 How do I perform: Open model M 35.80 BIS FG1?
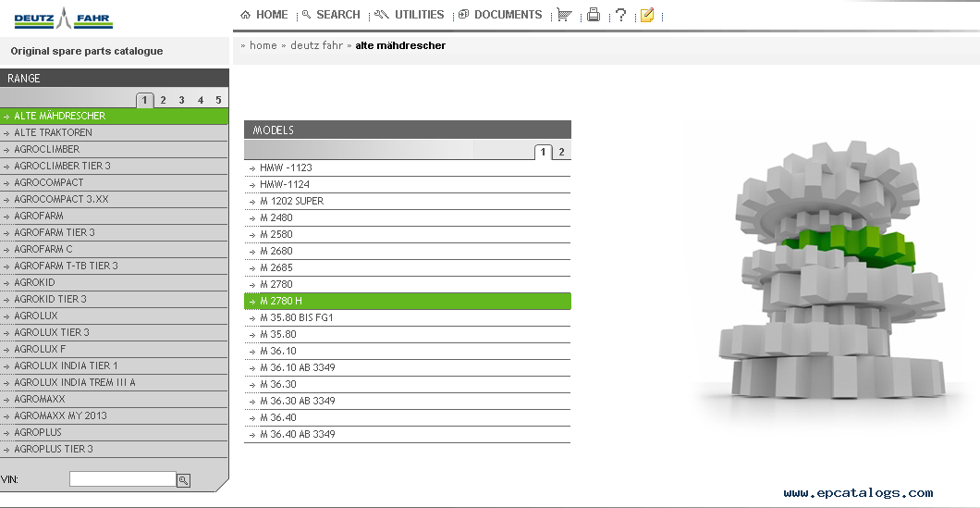coord(408,317)
